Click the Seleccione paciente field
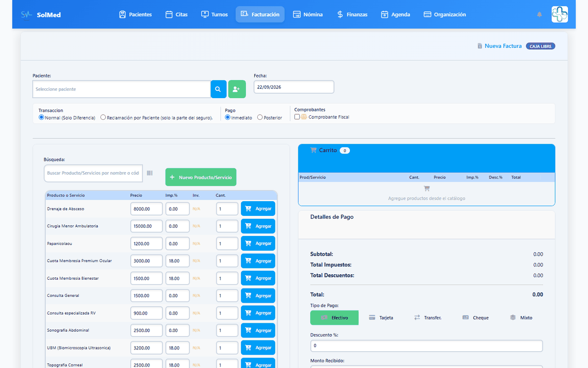Viewport: 588px width, 368px height. (122, 89)
